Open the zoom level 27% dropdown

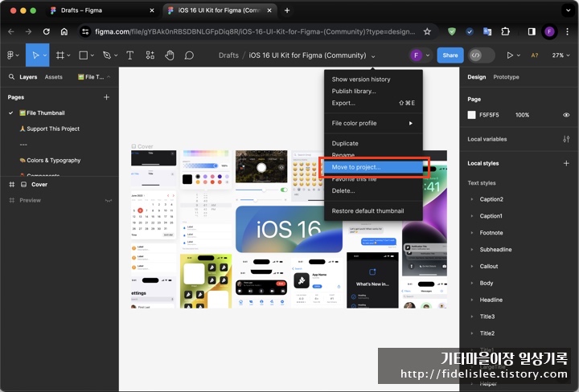(x=561, y=55)
